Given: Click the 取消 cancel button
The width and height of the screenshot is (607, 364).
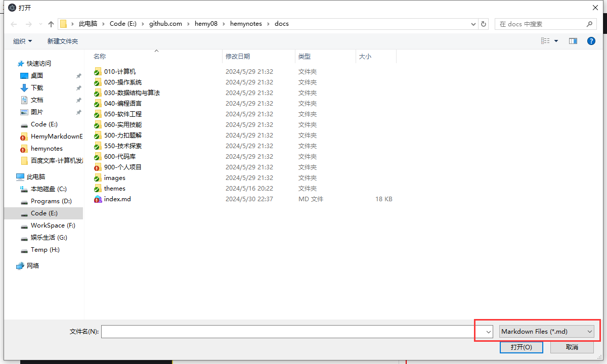Looking at the screenshot, I should pyautogui.click(x=572, y=347).
